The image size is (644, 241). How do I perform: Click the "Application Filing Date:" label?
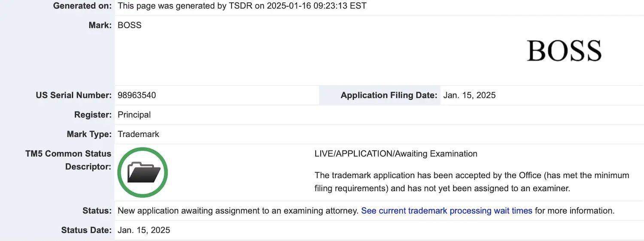[x=389, y=95]
